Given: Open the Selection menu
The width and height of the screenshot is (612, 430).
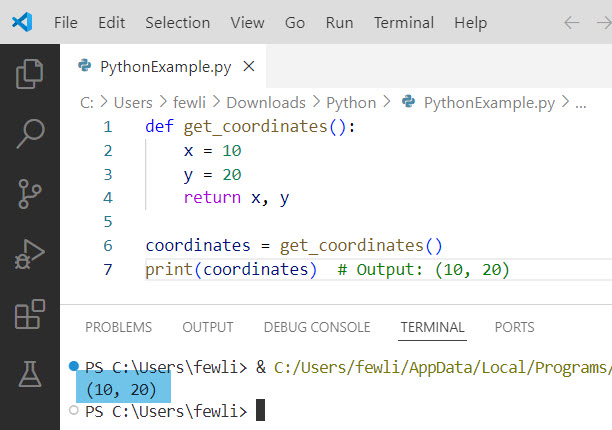Looking at the screenshot, I should [x=178, y=23].
